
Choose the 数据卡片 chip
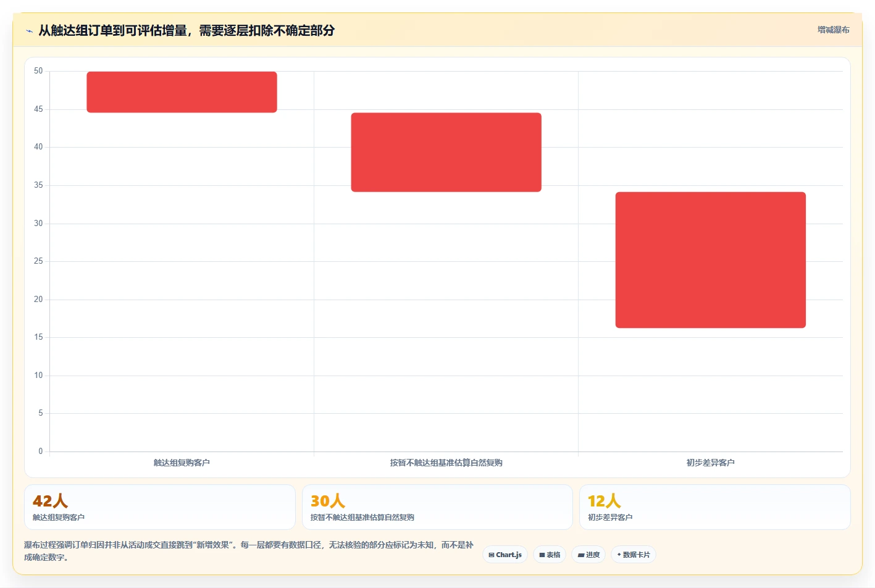pyautogui.click(x=633, y=555)
